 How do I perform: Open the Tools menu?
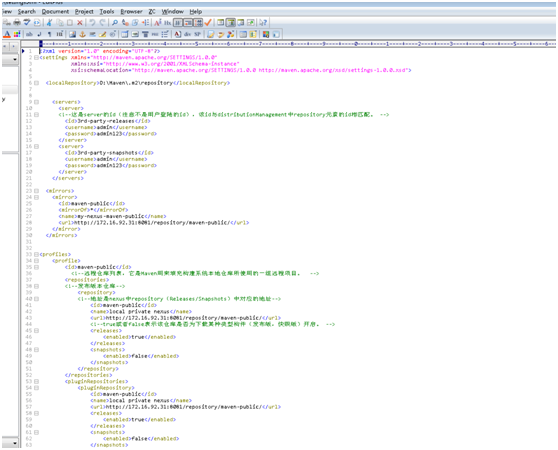107,11
